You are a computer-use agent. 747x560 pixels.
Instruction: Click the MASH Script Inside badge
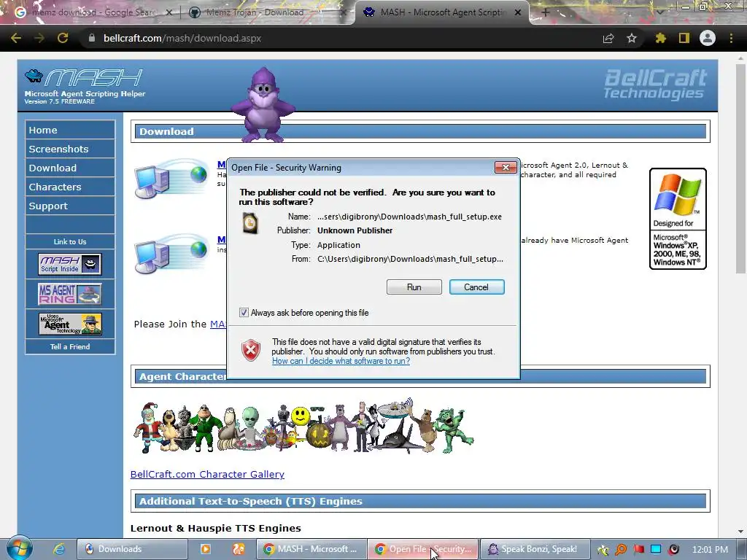click(x=70, y=264)
